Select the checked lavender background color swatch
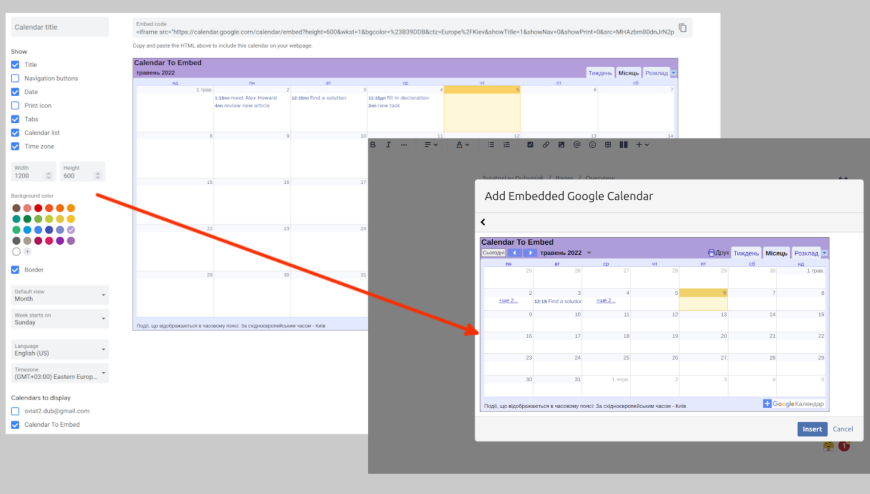The image size is (870, 494). pos(71,230)
